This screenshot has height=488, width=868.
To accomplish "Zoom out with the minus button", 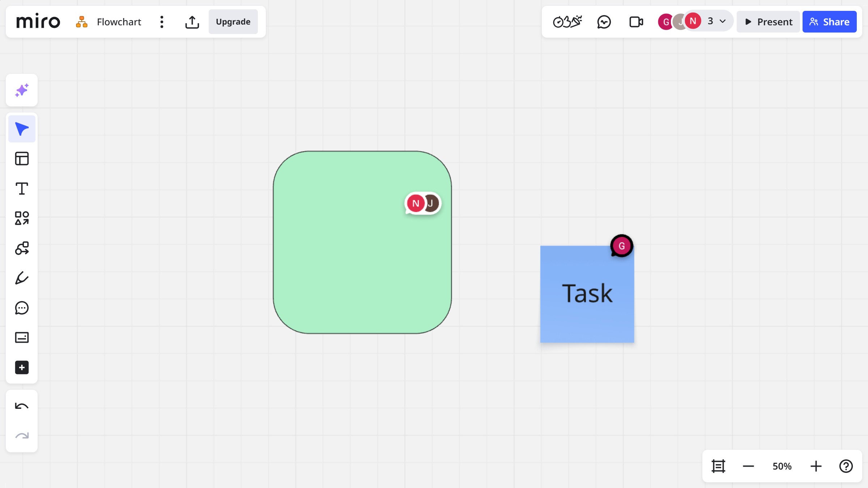I will coord(748,466).
